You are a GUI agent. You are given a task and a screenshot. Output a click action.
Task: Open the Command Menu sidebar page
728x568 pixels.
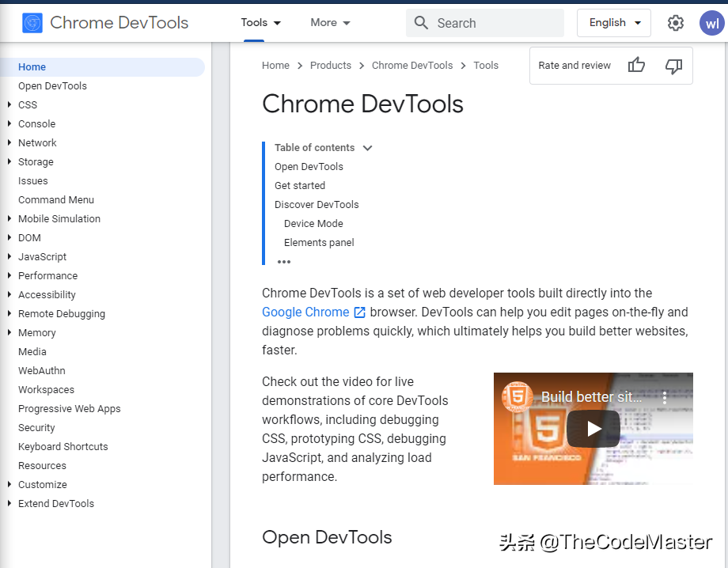[x=56, y=200]
